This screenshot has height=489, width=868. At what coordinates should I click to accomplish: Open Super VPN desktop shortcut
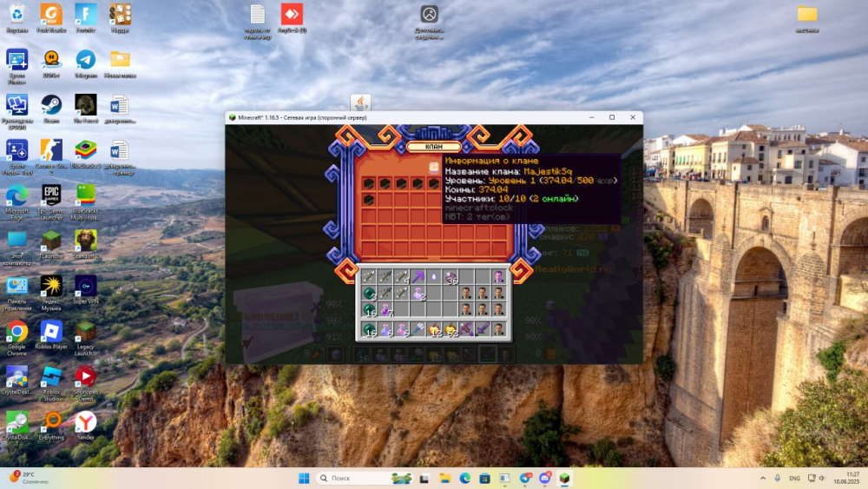click(85, 290)
